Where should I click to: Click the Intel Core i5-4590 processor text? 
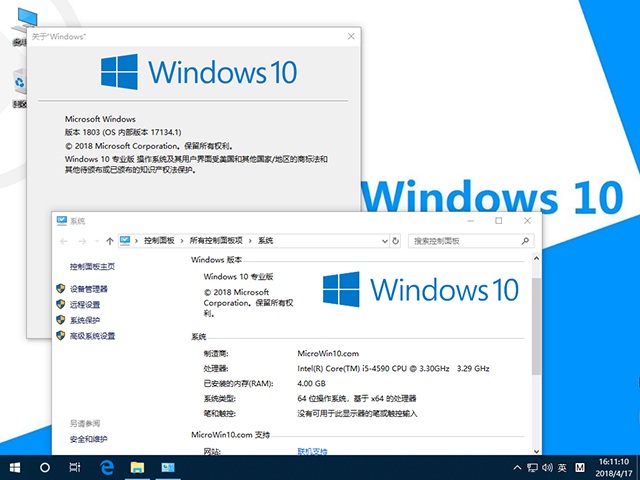pyautogui.click(x=393, y=369)
